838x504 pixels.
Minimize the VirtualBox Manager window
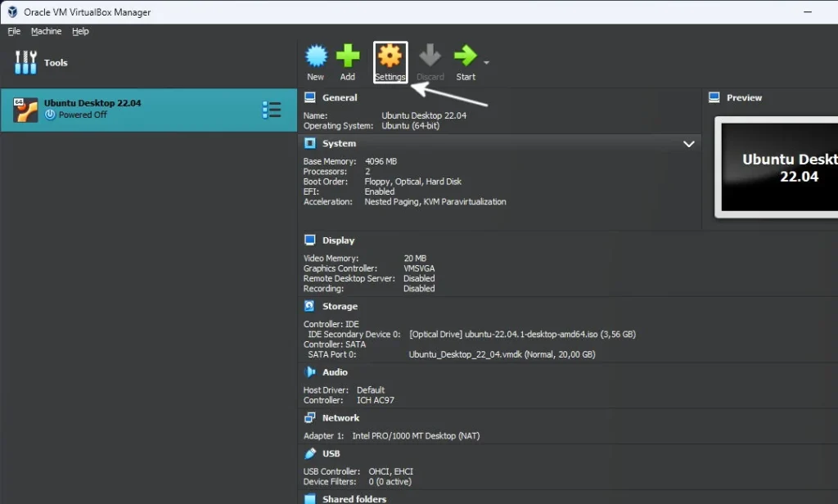click(x=808, y=11)
